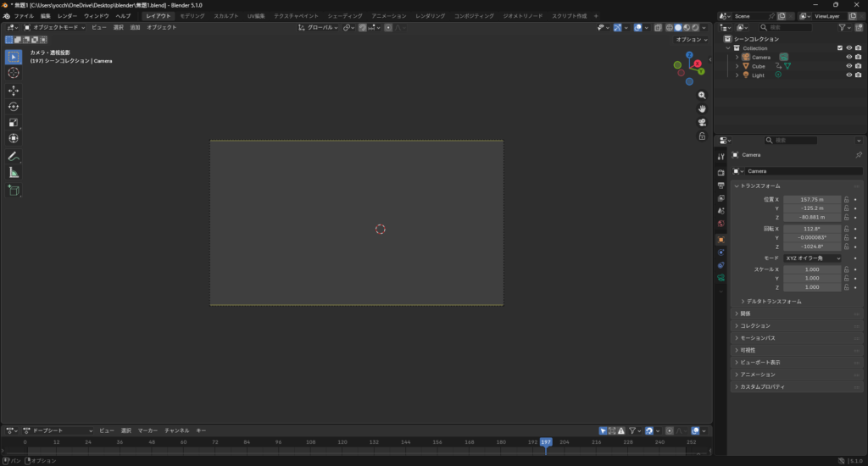Image resolution: width=868 pixels, height=466 pixels.
Task: Toggle camera view with the camera icon
Action: coord(702,122)
